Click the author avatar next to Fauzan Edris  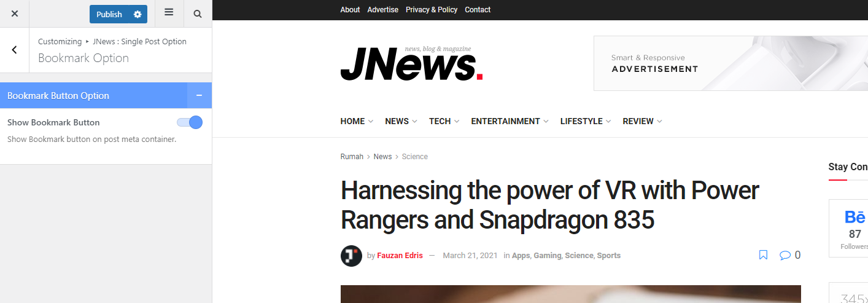[x=351, y=256]
